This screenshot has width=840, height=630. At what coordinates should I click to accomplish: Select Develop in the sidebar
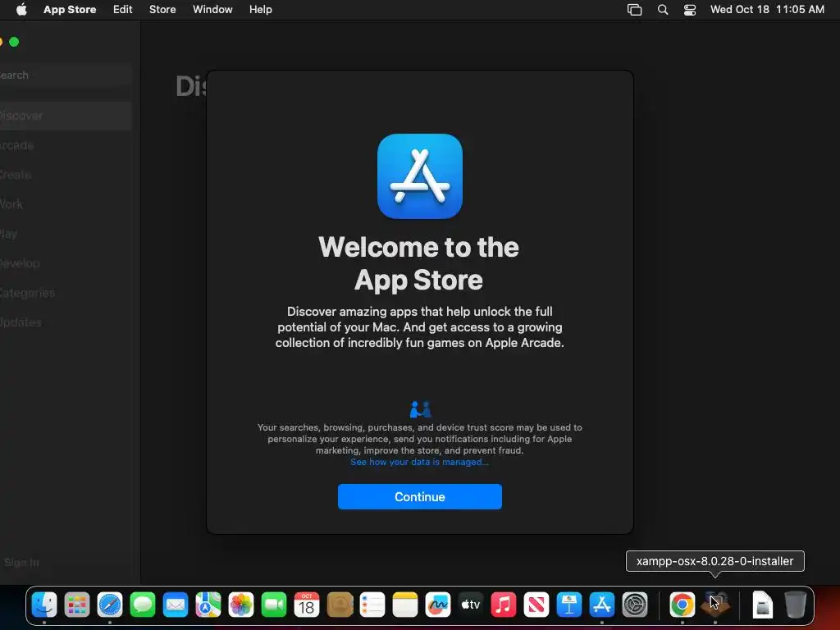[64, 263]
